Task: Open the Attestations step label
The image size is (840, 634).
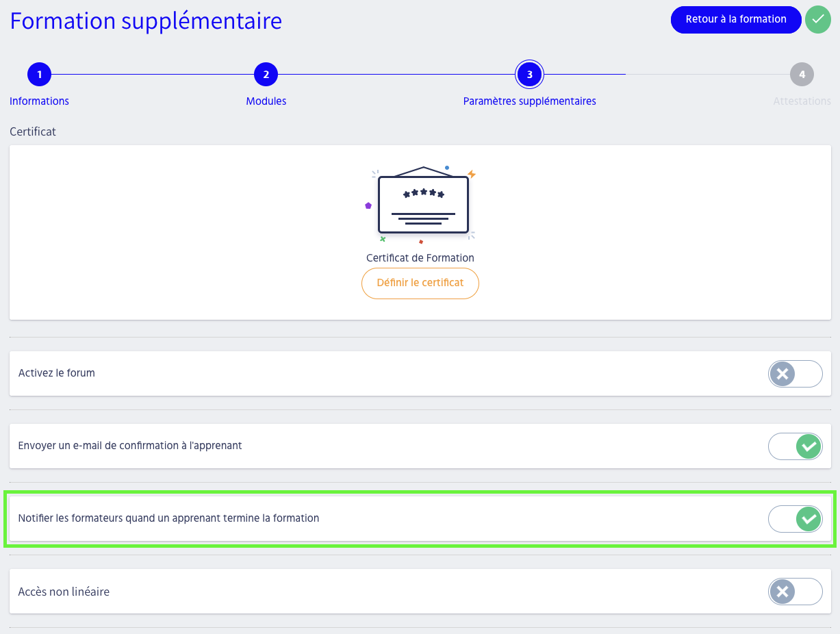Action: (x=802, y=101)
